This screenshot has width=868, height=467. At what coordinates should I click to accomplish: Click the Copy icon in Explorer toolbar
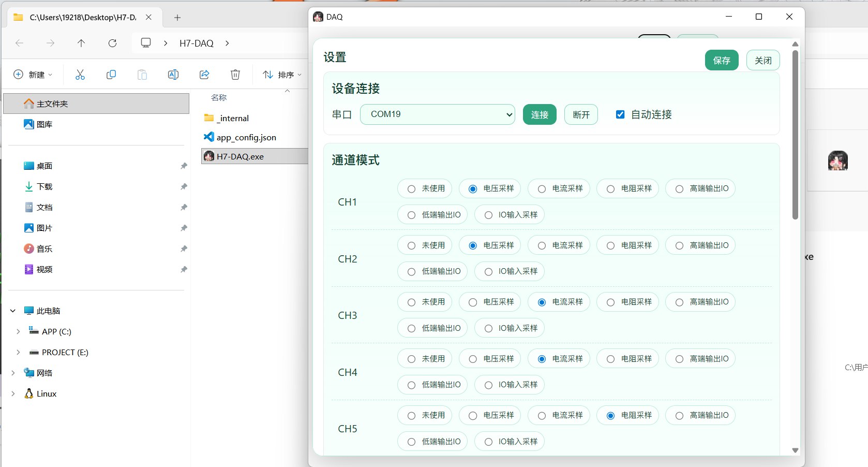[x=111, y=75]
